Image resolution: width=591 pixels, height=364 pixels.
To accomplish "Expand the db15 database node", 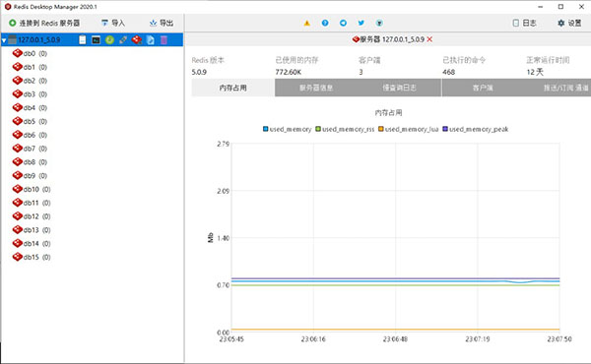I will tap(32, 257).
